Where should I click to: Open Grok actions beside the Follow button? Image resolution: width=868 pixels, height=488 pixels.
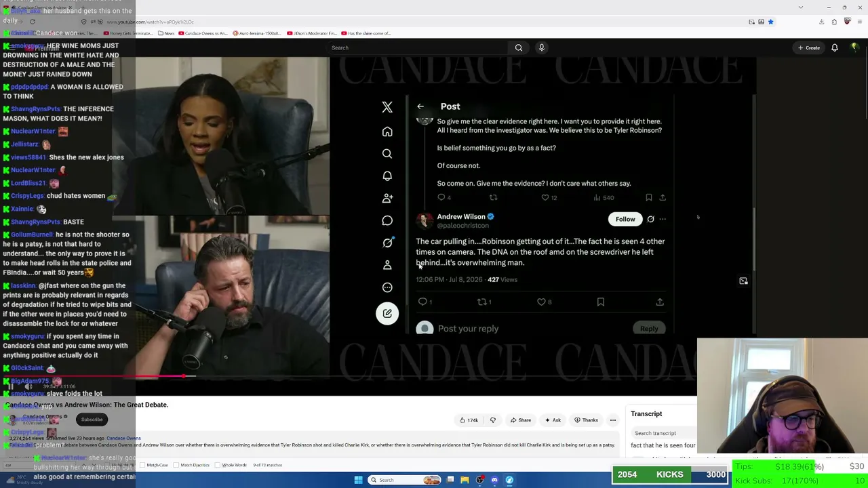tap(650, 219)
